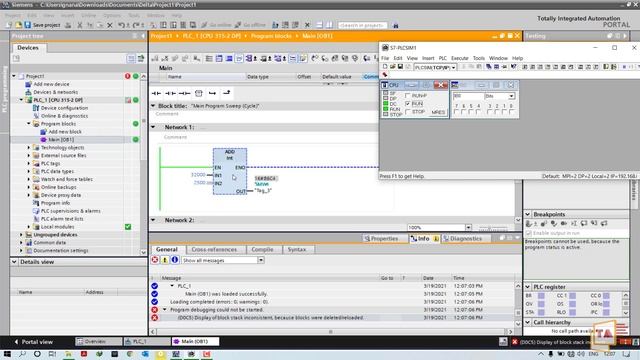Collapse the Breakpoints section
The width and height of the screenshot is (640, 360).
(x=528, y=214)
